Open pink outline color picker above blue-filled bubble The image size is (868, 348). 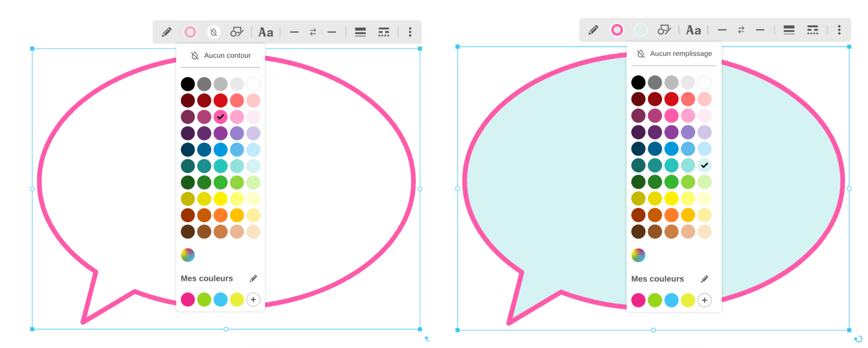617,30
